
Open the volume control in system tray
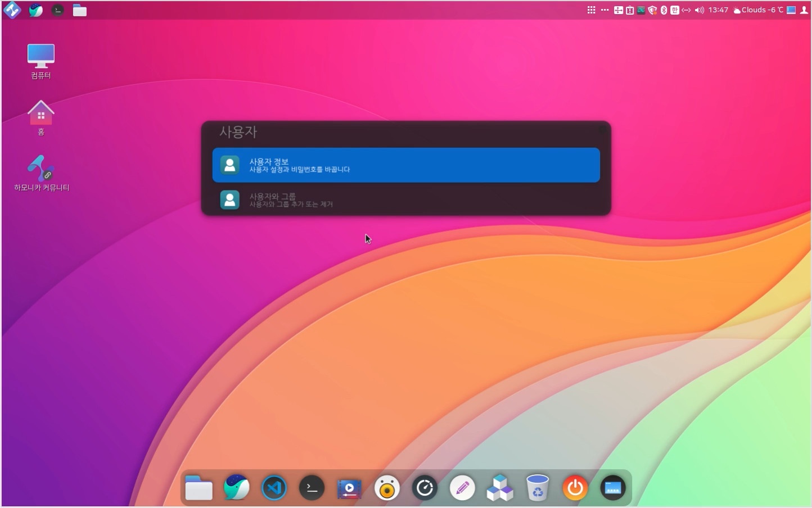(699, 10)
